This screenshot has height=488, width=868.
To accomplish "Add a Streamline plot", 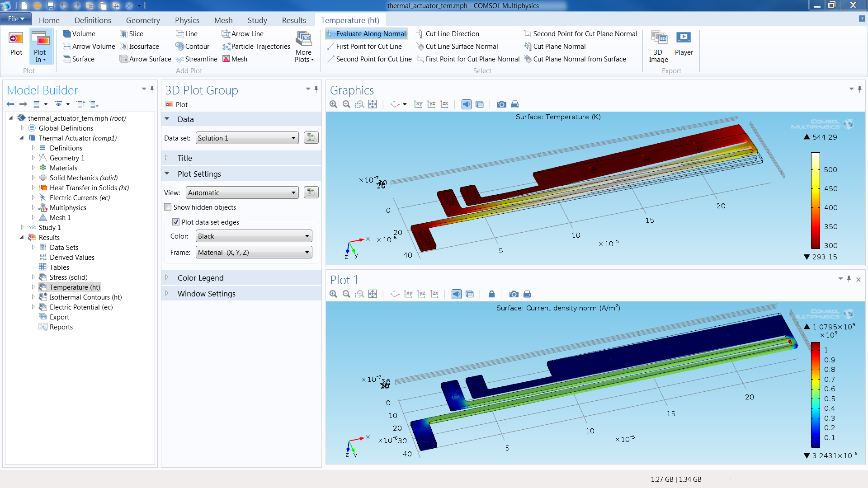I will tap(197, 59).
